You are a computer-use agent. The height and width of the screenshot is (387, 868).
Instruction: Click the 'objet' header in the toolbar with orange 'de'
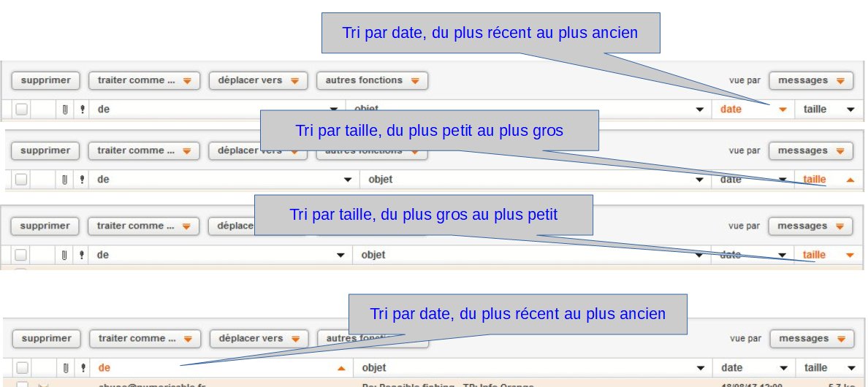pyautogui.click(x=374, y=368)
